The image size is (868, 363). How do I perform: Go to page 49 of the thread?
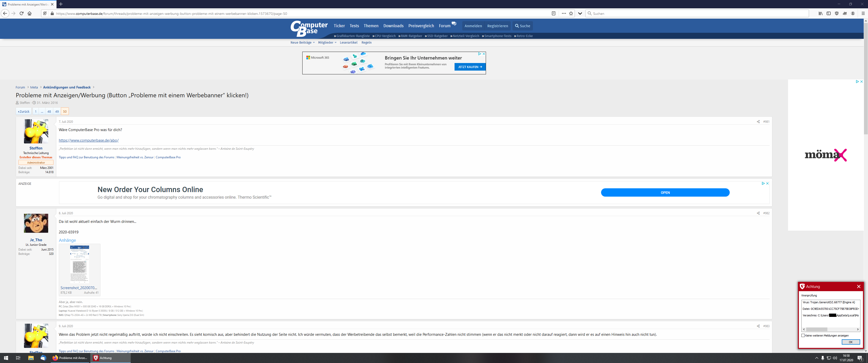coord(57,111)
